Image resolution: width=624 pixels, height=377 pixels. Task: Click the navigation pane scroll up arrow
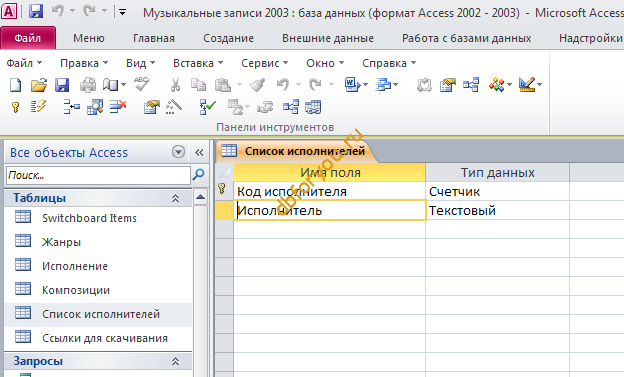tap(201, 197)
